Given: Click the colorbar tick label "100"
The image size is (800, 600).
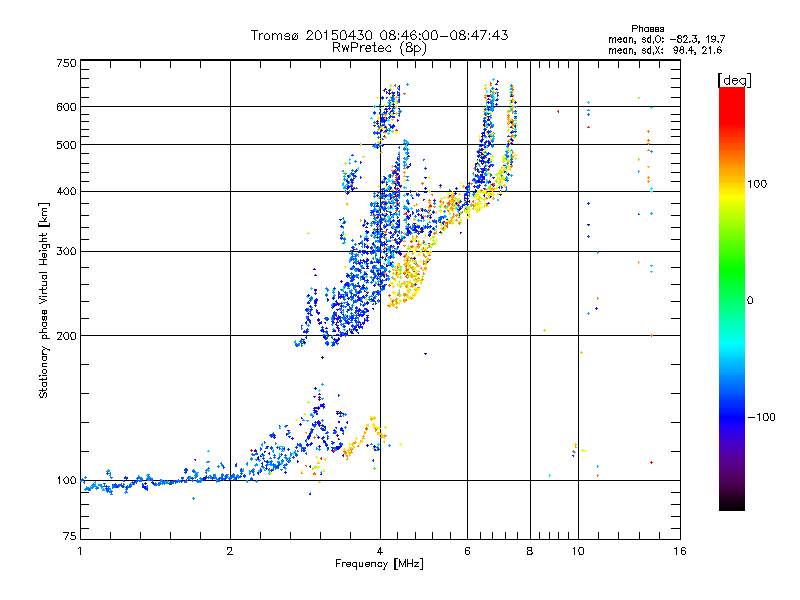Looking at the screenshot, I should coord(757,184).
